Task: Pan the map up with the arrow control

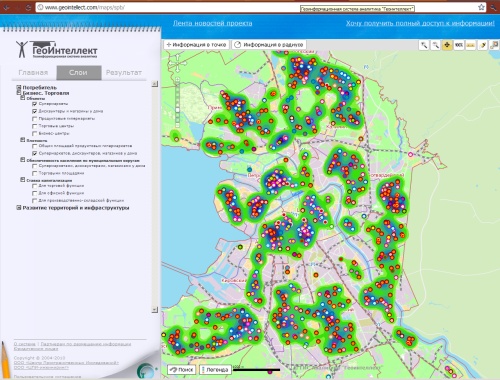Action: tap(177, 57)
